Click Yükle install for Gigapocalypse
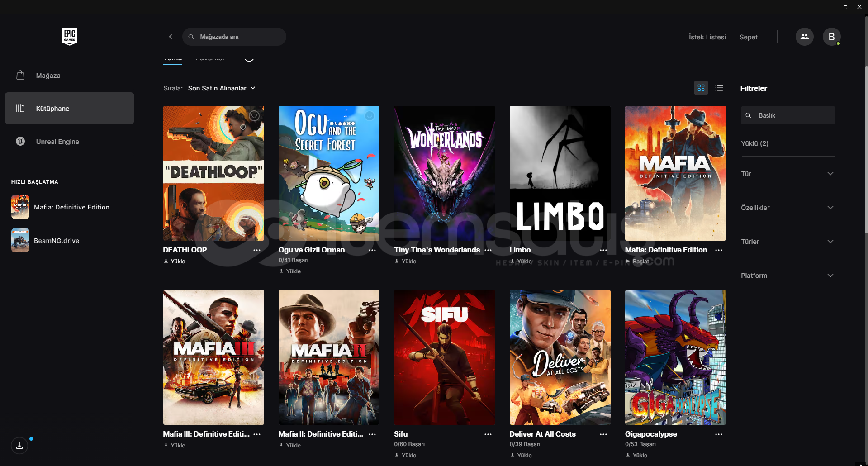The image size is (868, 466). (x=636, y=456)
